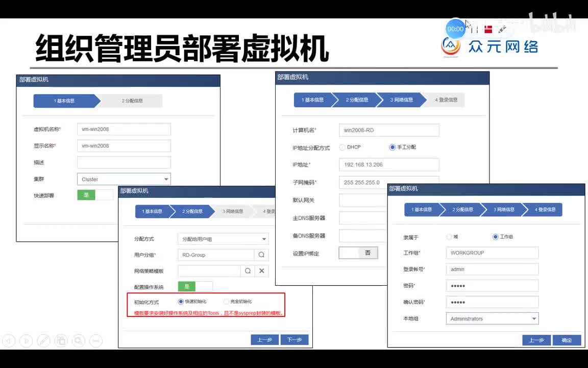Activate the slideshow zoom magnifier icon
Image resolution: width=588 pixels, height=368 pixels.
click(x=79, y=340)
